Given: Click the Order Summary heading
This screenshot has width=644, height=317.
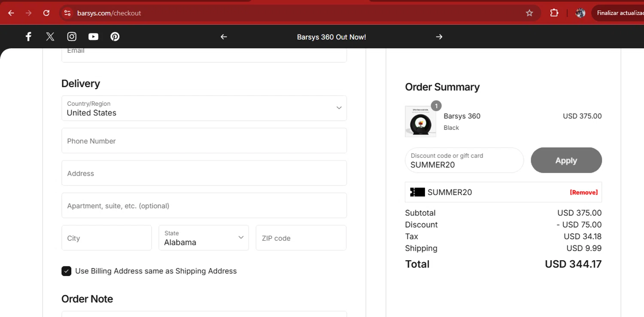Looking at the screenshot, I should point(442,87).
